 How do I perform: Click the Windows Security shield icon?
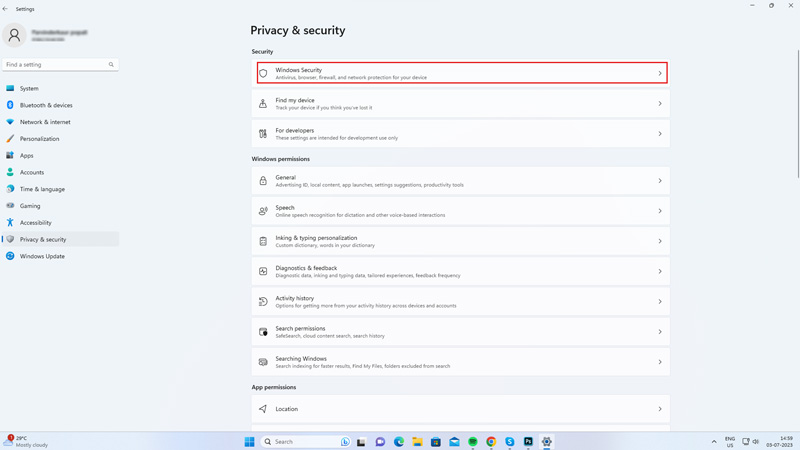tap(263, 73)
